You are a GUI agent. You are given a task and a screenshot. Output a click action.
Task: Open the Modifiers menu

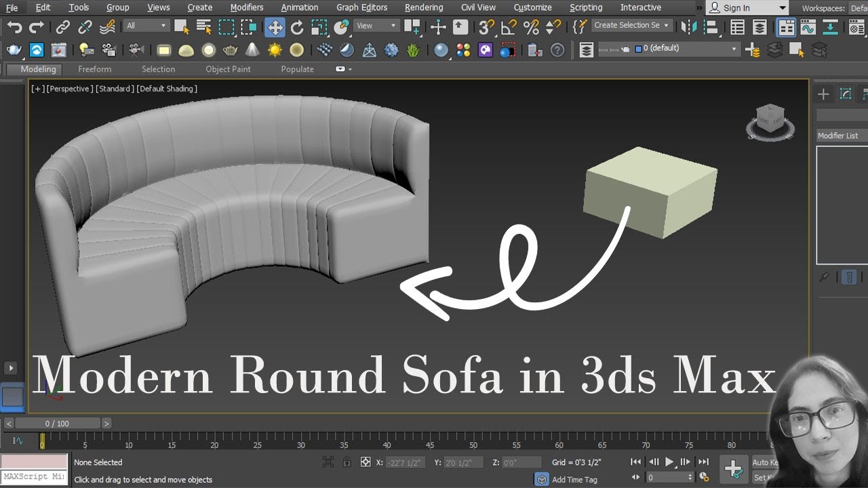click(247, 7)
